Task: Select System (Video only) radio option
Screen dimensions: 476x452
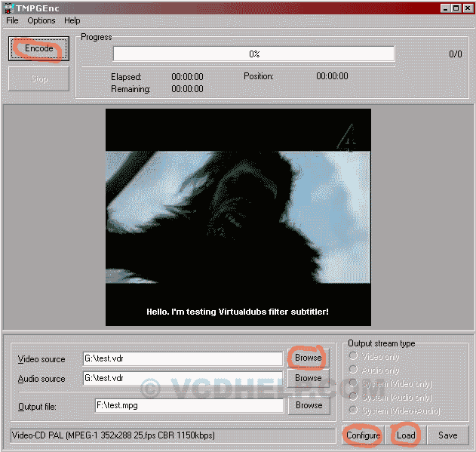Action: pos(352,384)
